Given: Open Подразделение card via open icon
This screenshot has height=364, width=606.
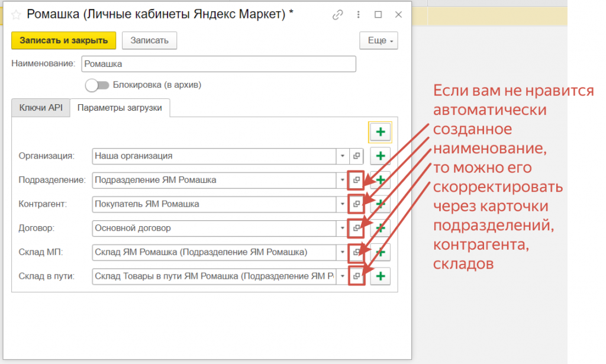Looking at the screenshot, I should tap(356, 180).
